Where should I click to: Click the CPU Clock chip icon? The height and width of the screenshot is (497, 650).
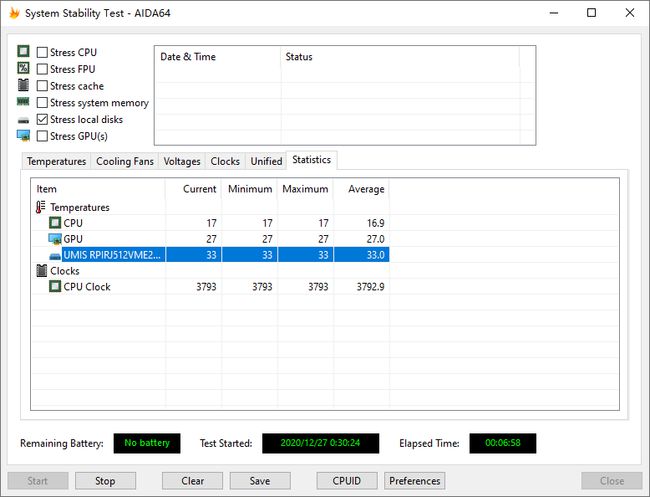[x=56, y=287]
